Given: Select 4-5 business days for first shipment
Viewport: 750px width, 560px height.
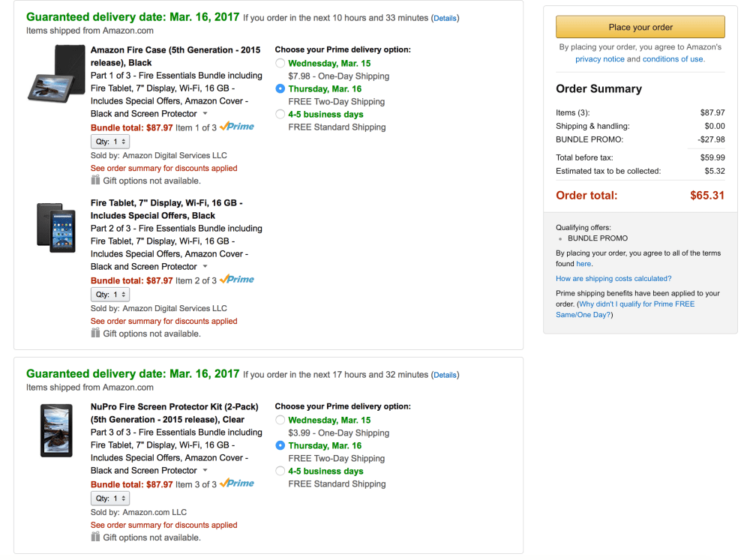Looking at the screenshot, I should point(280,115).
